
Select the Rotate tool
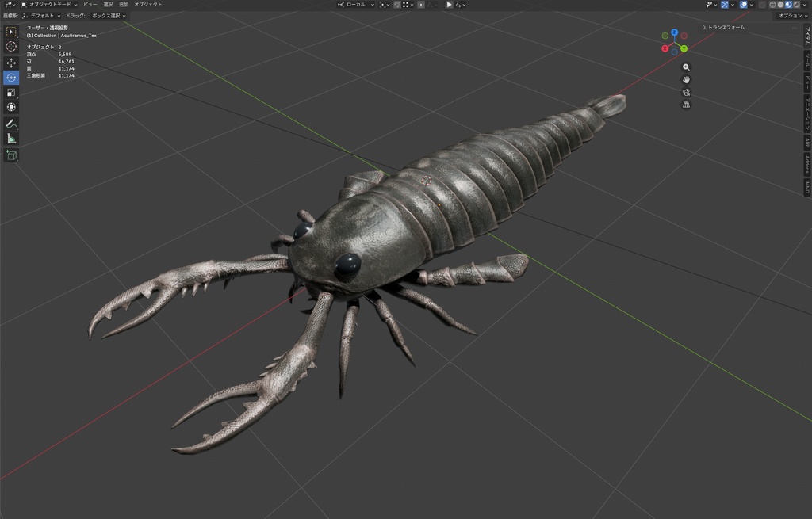pyautogui.click(x=11, y=78)
